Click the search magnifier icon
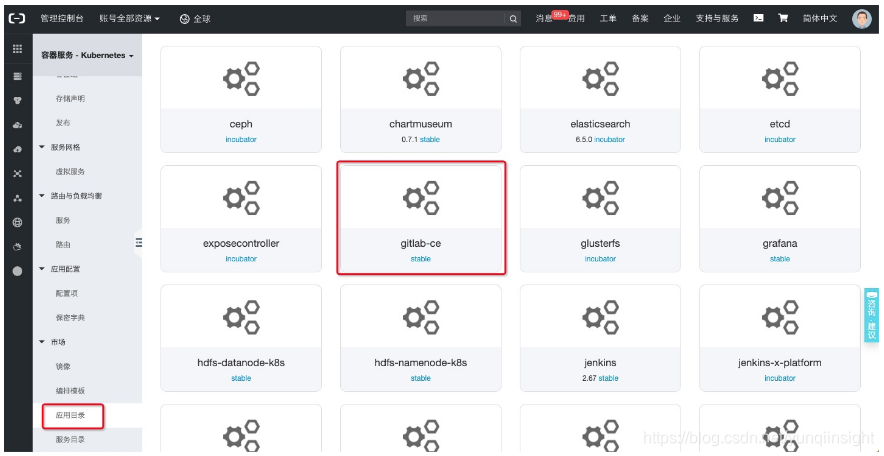This screenshot has width=884, height=456. pos(513,19)
